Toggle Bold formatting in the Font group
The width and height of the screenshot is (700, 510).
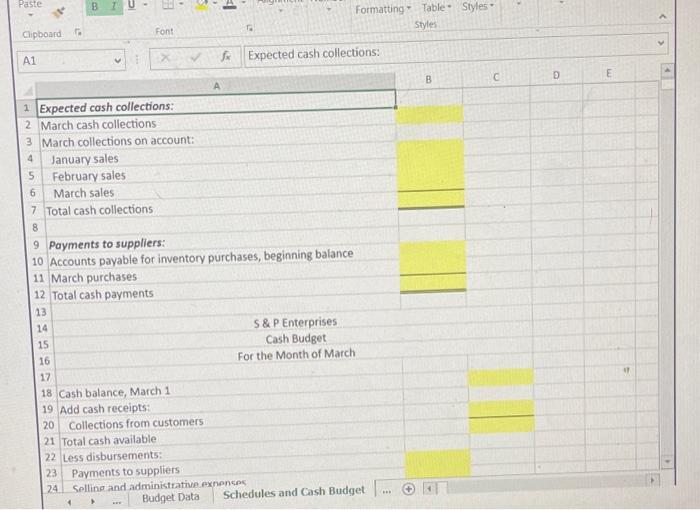point(95,7)
